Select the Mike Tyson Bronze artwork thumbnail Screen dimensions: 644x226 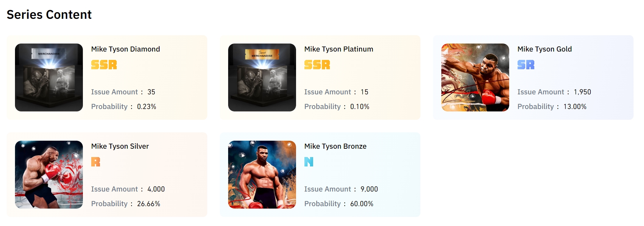point(262,174)
